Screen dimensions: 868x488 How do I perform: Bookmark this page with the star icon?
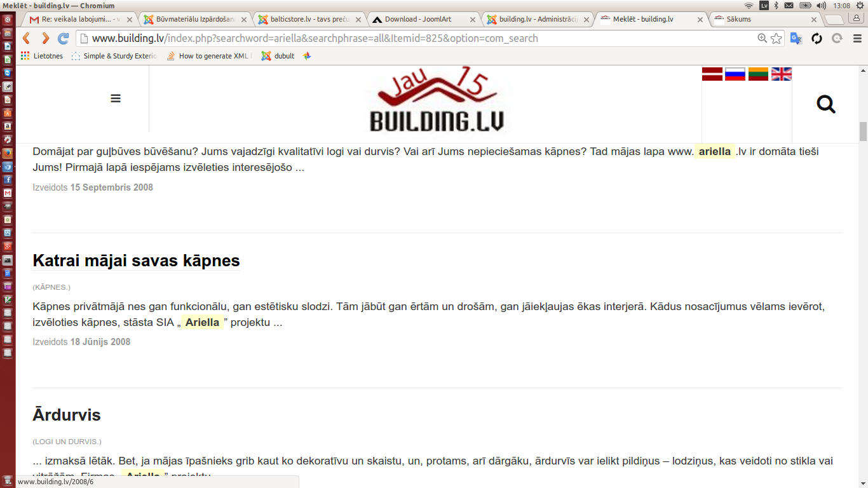[776, 38]
